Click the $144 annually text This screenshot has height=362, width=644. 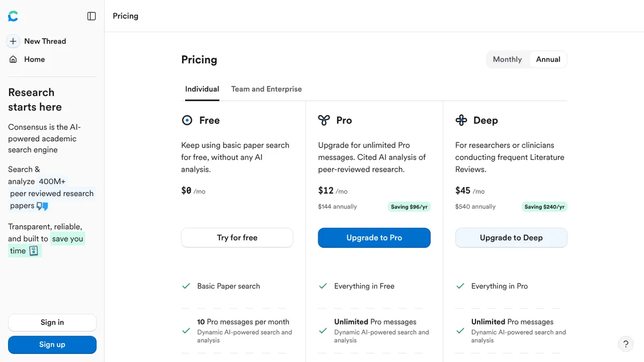(338, 206)
